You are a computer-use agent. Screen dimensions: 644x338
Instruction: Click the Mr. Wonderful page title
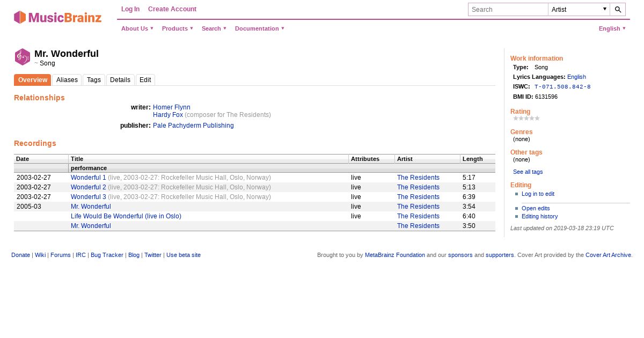67,54
